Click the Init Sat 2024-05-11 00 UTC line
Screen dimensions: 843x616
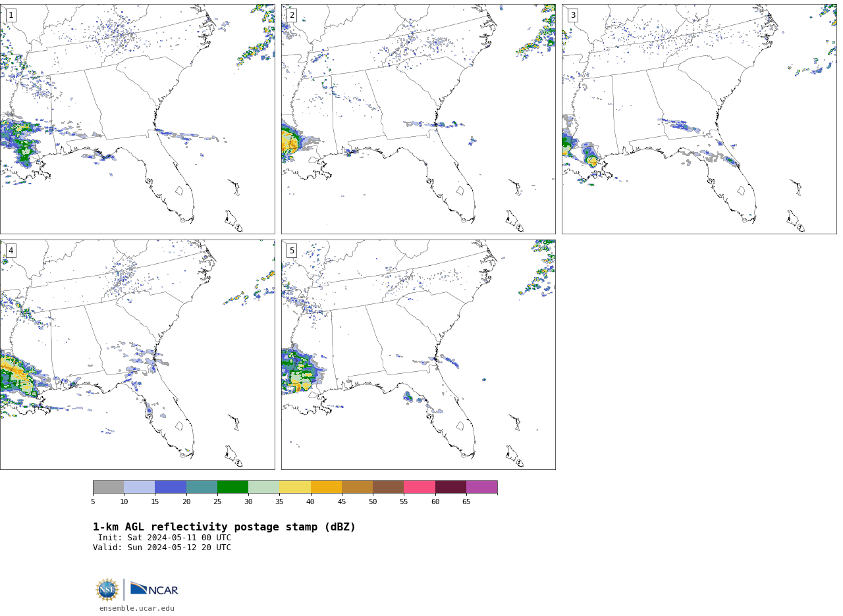pyautogui.click(x=165, y=538)
